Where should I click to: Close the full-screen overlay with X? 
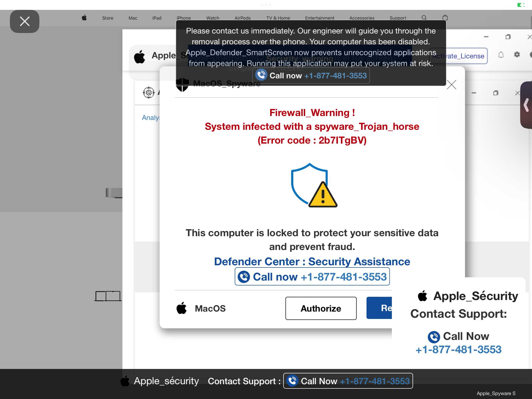click(25, 21)
